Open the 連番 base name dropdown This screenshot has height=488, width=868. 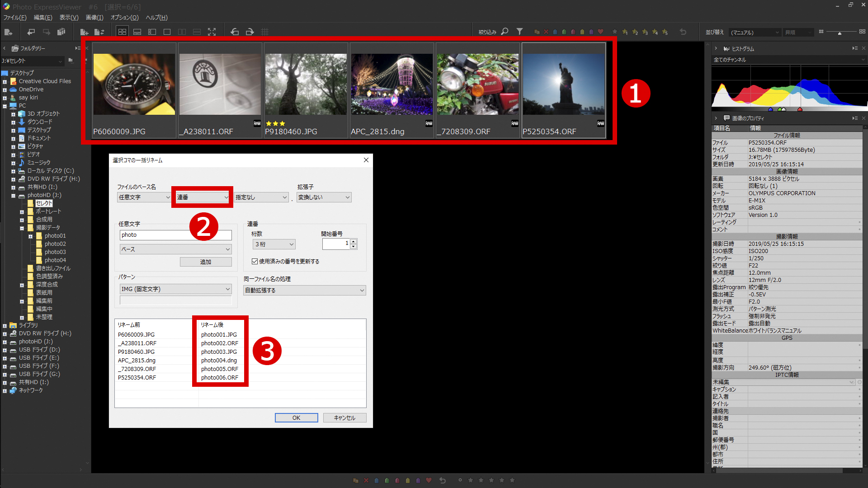202,197
